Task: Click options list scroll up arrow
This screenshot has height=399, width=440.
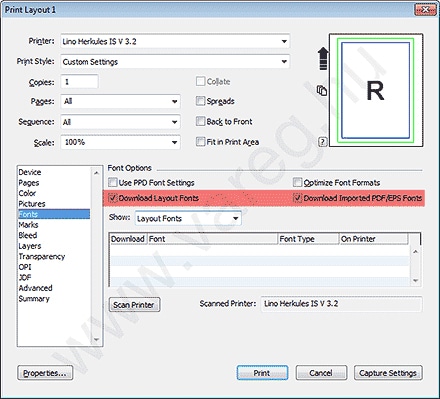Action: pyautogui.click(x=96, y=173)
